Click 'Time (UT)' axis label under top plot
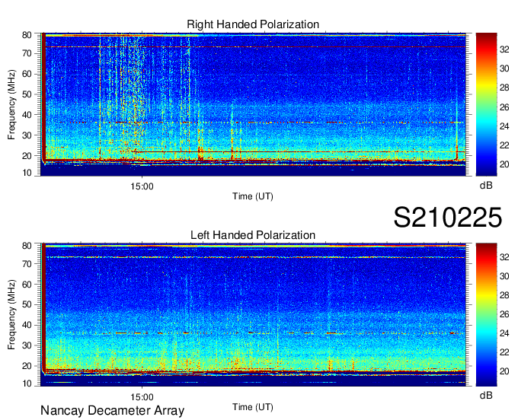The image size is (518, 420). [253, 196]
